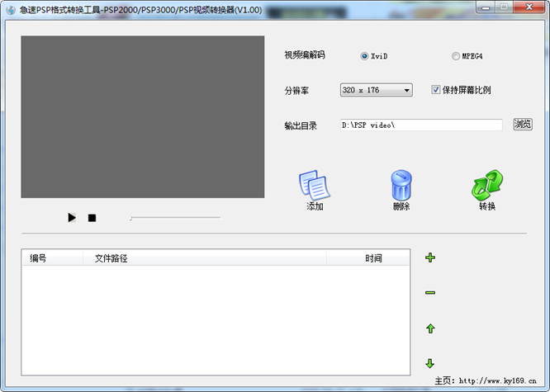
Task: Click the 编号 column header
Action: point(52,258)
